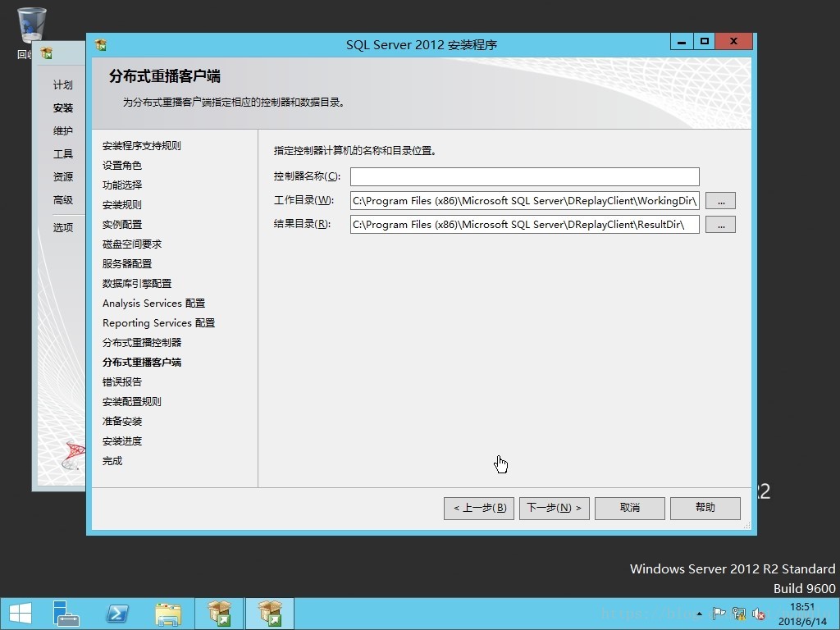Click the 控制器名称(C) label
The height and width of the screenshot is (630, 840).
(x=307, y=176)
